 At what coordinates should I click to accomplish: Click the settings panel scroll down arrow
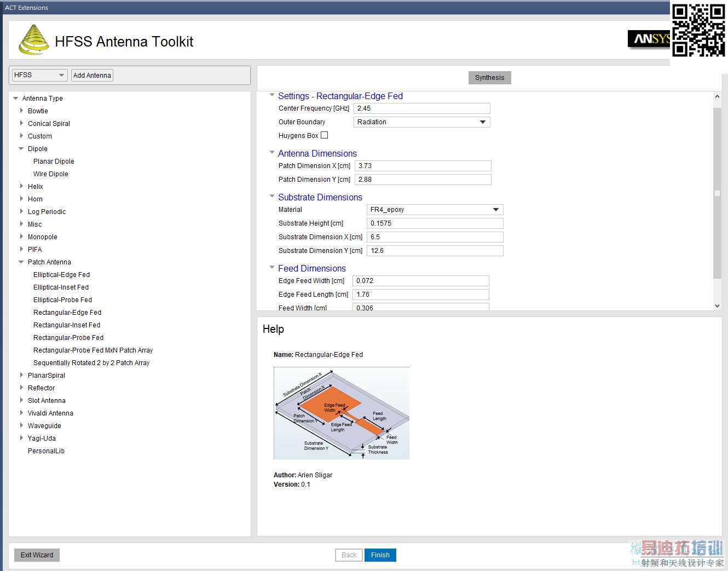(717, 306)
